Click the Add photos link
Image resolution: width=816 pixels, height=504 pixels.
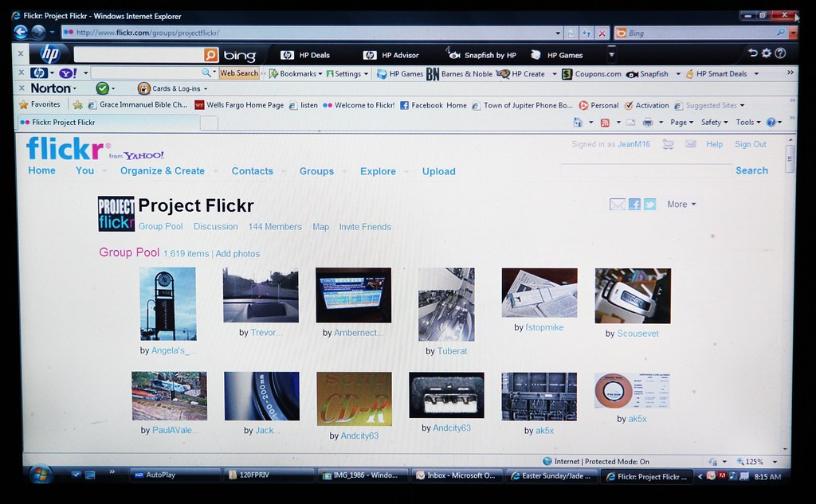pos(237,254)
